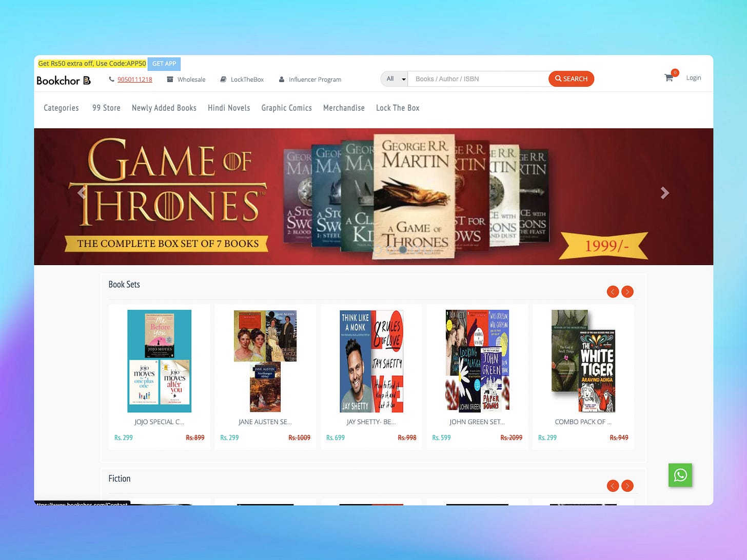Open the shopping cart icon
This screenshot has width=747, height=560.
[669, 78]
